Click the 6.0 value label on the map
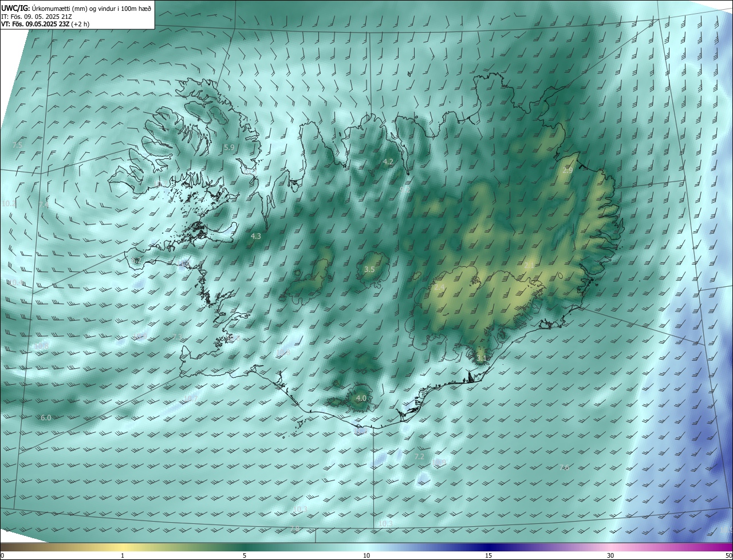733x560 pixels. point(46,418)
